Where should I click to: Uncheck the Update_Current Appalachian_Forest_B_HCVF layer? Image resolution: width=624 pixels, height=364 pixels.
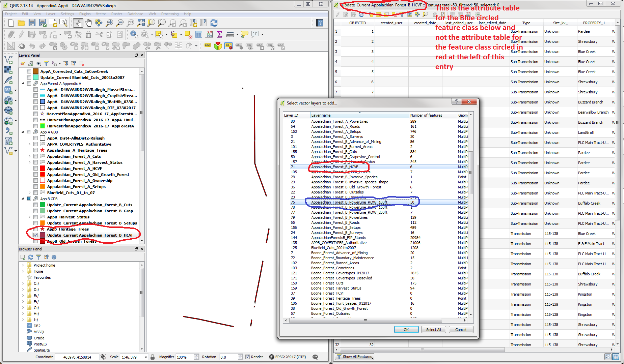(x=35, y=235)
